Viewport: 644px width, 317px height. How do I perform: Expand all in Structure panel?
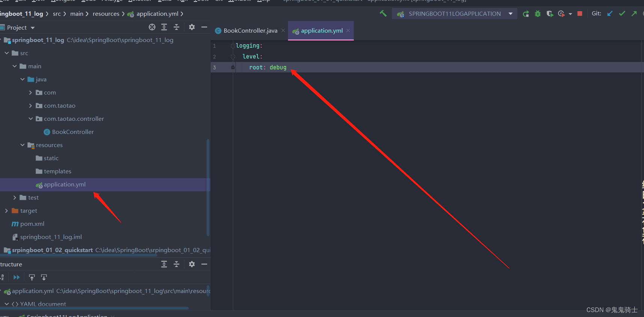click(164, 264)
